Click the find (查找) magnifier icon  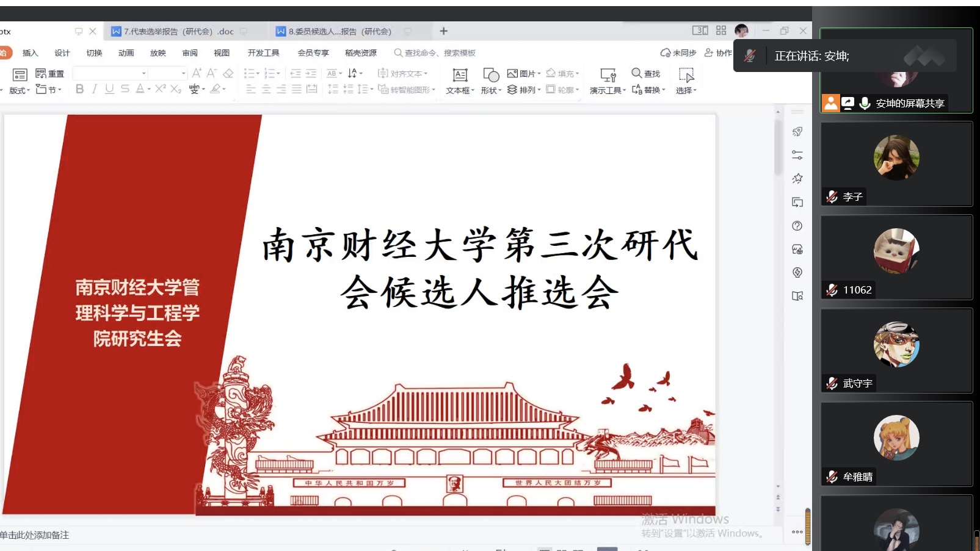pyautogui.click(x=636, y=73)
